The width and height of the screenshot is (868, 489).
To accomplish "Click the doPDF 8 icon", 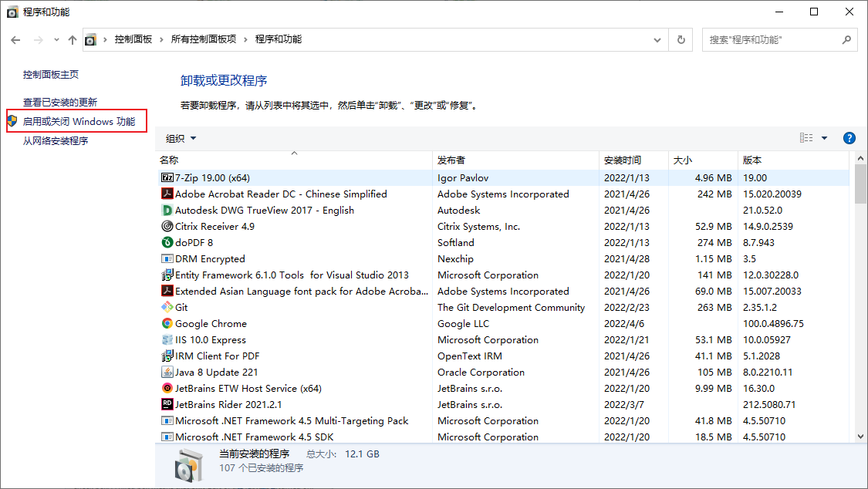I will tap(167, 242).
